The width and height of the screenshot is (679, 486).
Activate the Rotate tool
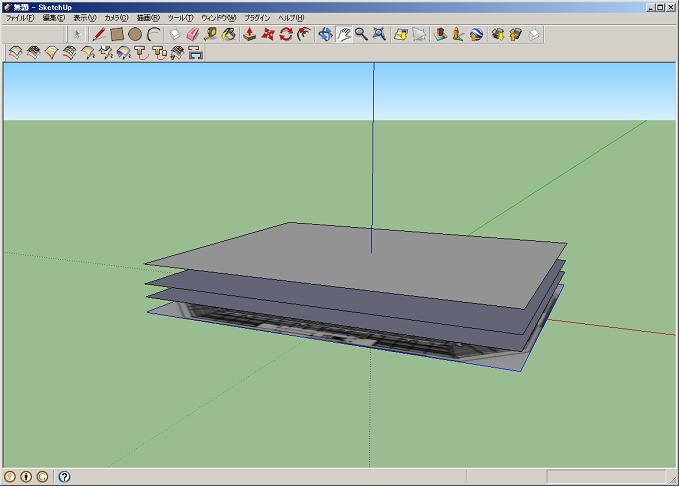286,34
